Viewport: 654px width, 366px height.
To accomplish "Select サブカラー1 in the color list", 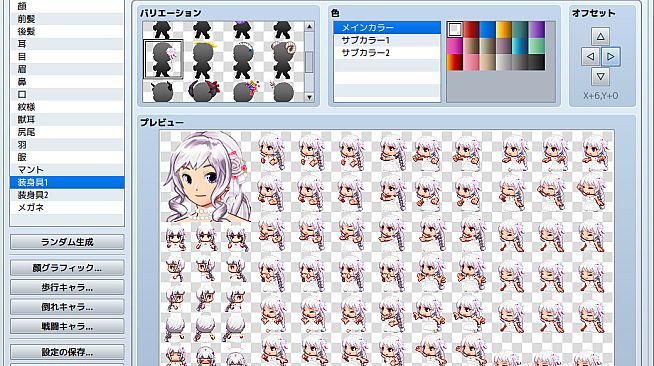I will [387, 40].
